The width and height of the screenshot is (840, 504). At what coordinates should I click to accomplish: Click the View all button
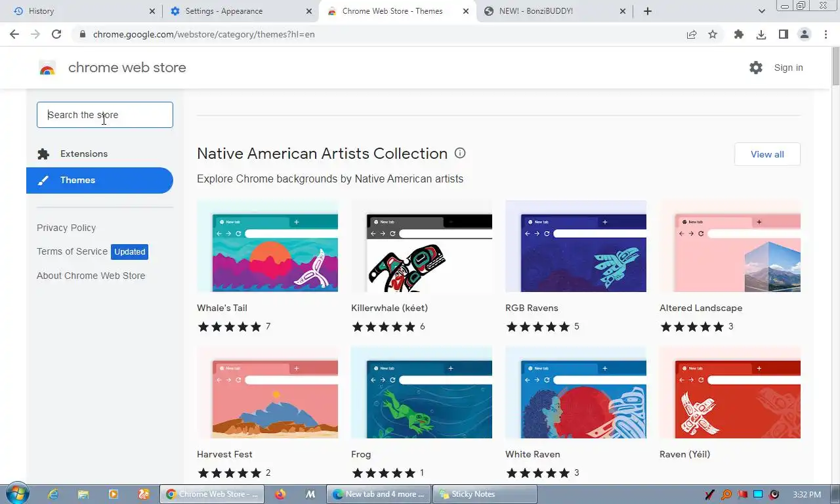pyautogui.click(x=767, y=154)
